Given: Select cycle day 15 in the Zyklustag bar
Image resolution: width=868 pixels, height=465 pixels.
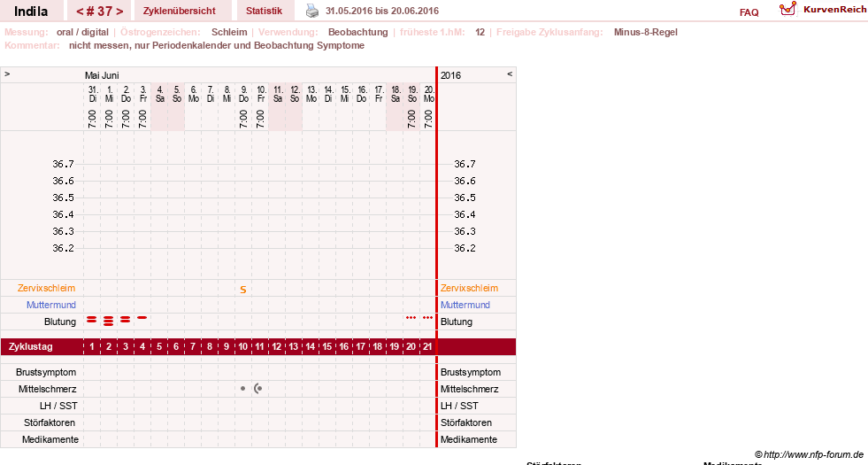Looking at the screenshot, I should 327,346.
